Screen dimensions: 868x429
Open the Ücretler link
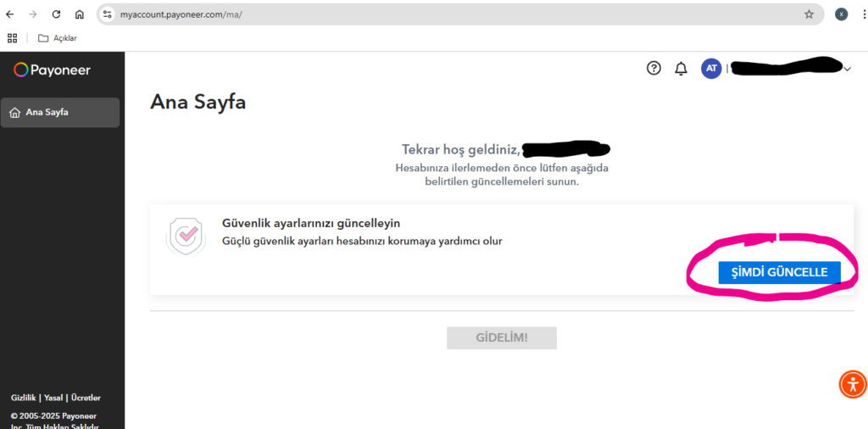[x=86, y=398]
